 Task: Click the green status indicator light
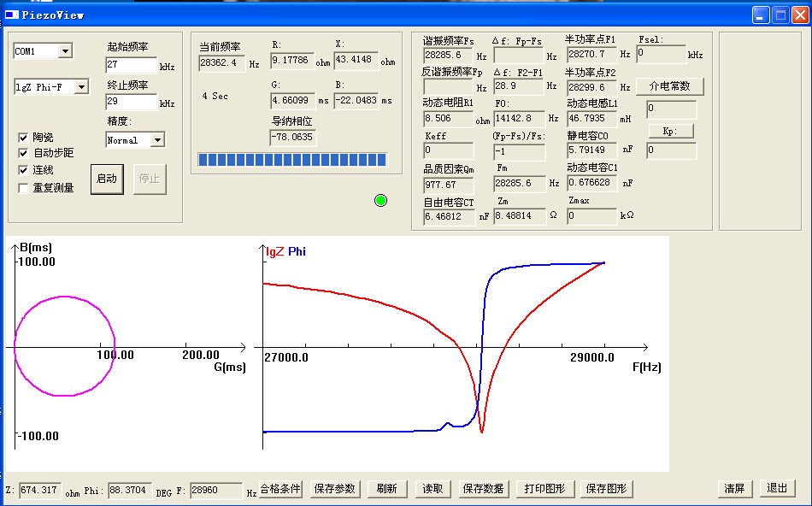(380, 200)
